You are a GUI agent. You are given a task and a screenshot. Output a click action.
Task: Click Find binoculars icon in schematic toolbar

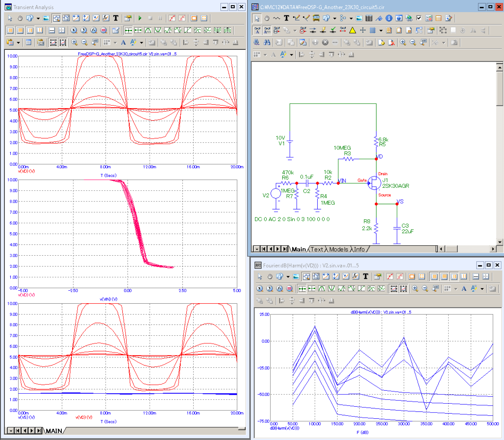[x=267, y=42]
